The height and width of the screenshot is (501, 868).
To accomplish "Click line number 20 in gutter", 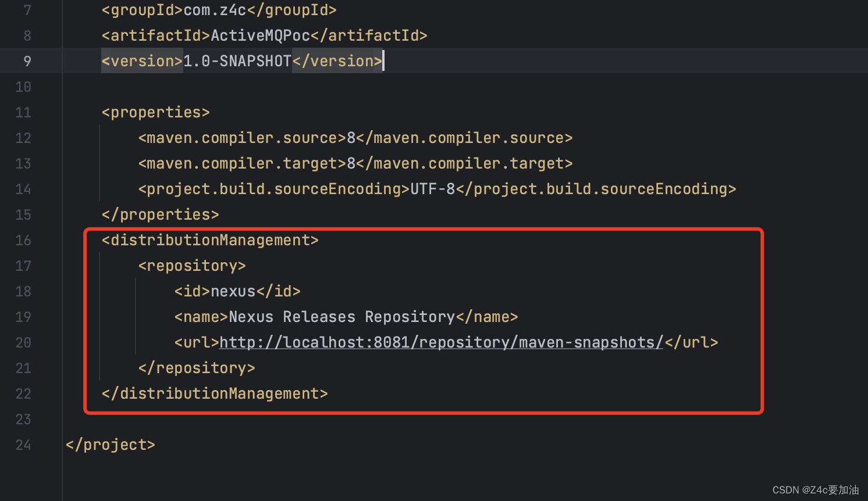I will (x=23, y=342).
